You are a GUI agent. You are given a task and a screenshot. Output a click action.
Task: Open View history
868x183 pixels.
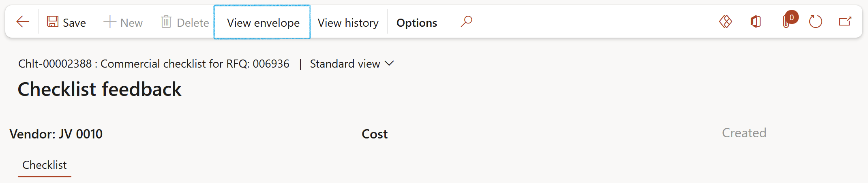348,23
